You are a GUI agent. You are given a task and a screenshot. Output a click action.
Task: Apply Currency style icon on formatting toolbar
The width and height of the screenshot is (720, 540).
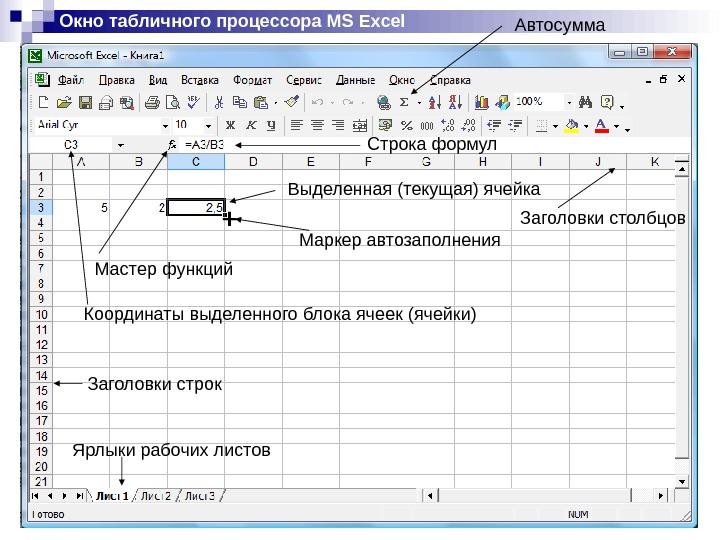(385, 125)
